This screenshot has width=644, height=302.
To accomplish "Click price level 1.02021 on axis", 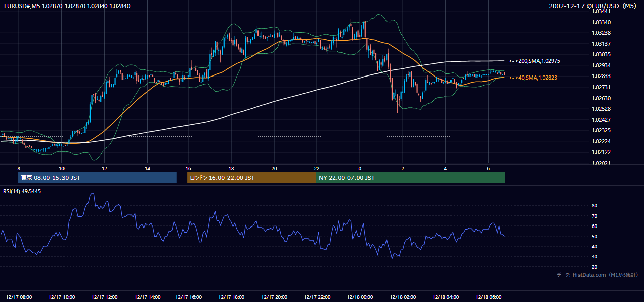I will click(601, 163).
